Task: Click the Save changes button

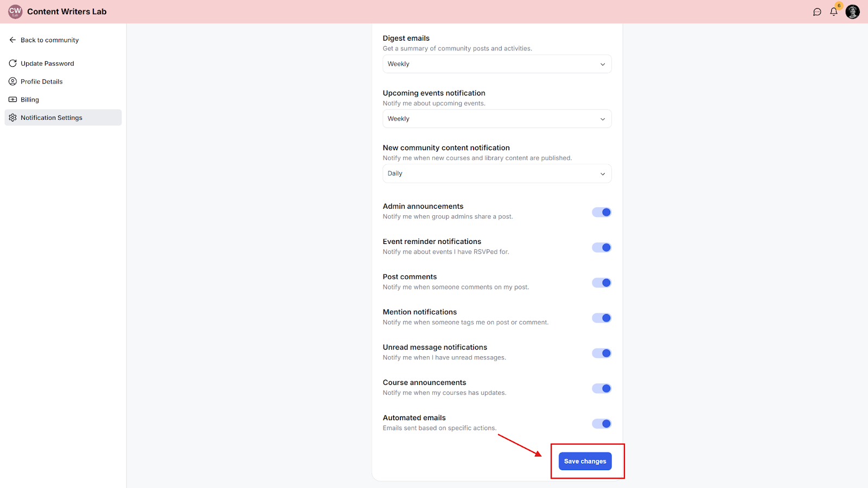Action: pos(585,461)
